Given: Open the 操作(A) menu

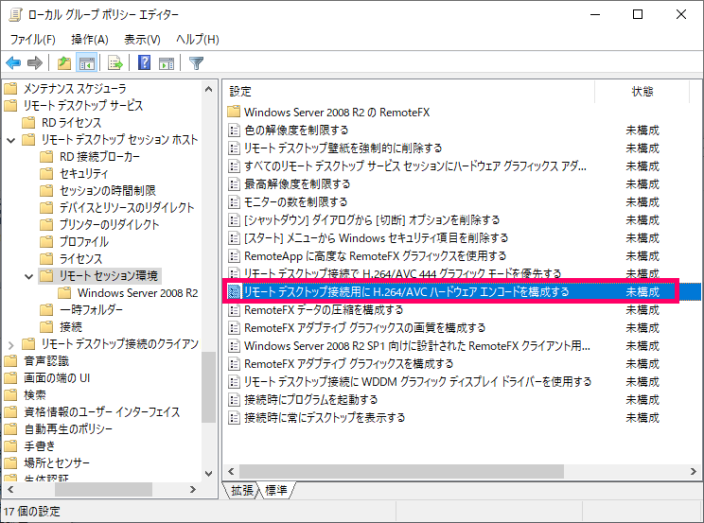Looking at the screenshot, I should coord(90,39).
